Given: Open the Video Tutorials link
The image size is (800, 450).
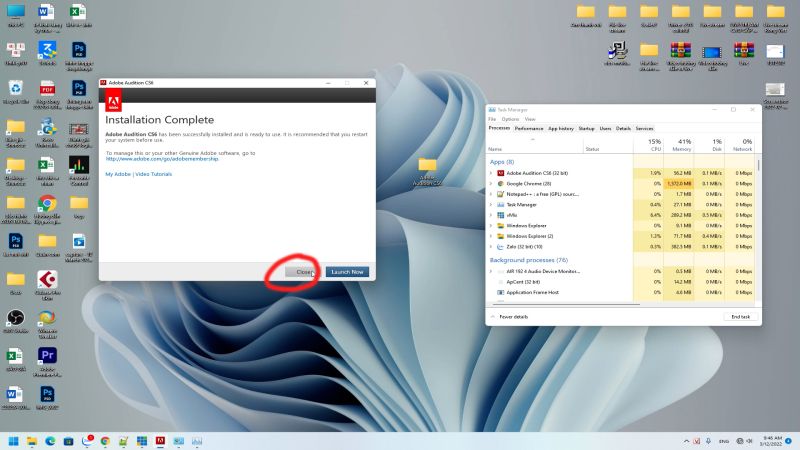Looking at the screenshot, I should pos(153,174).
